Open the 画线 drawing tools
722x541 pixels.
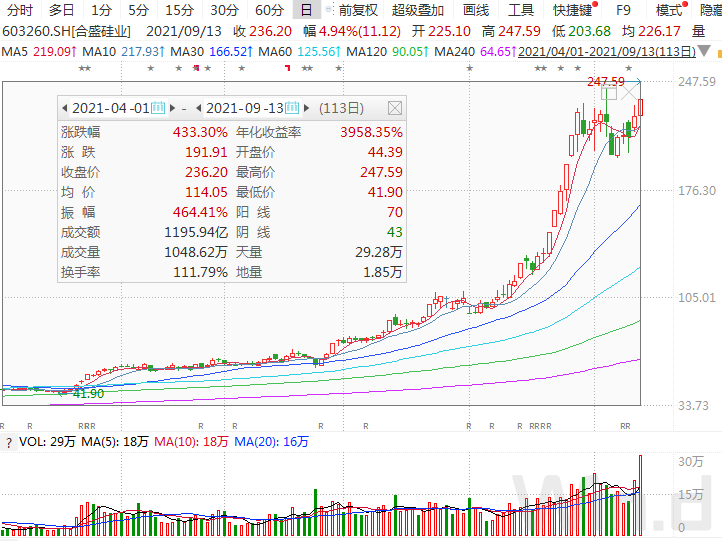pos(476,10)
